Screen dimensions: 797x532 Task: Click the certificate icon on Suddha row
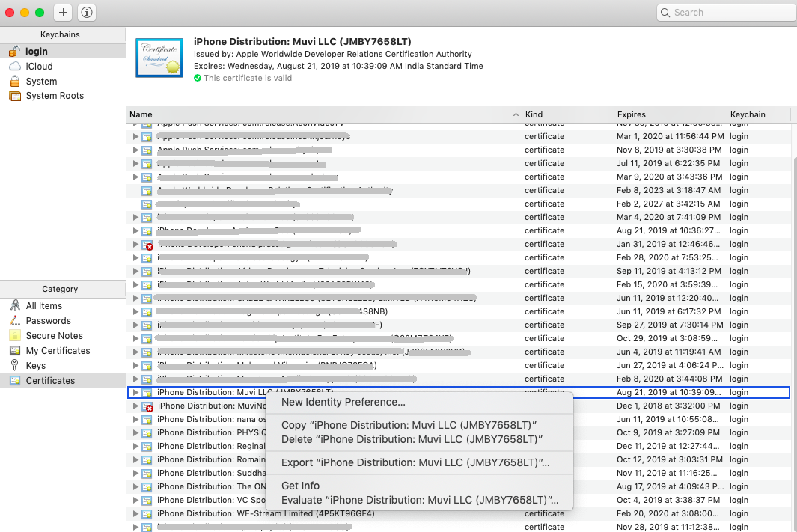click(x=147, y=473)
